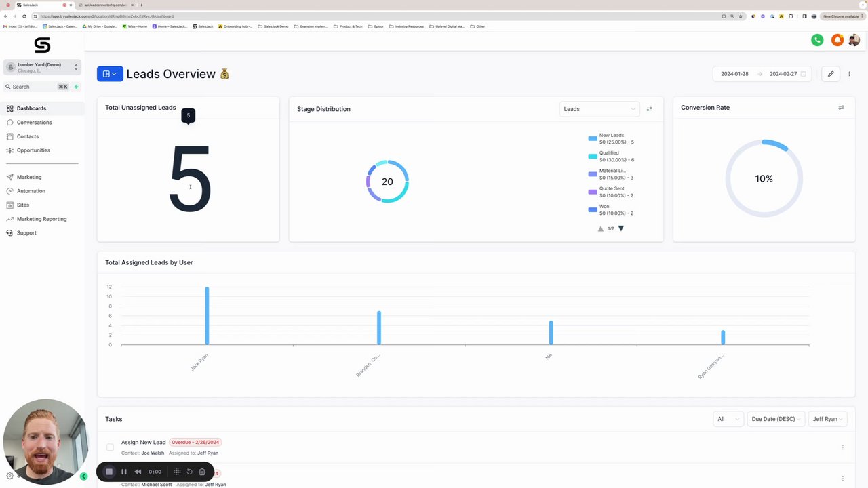Open the green phone dialer icon

click(817, 40)
